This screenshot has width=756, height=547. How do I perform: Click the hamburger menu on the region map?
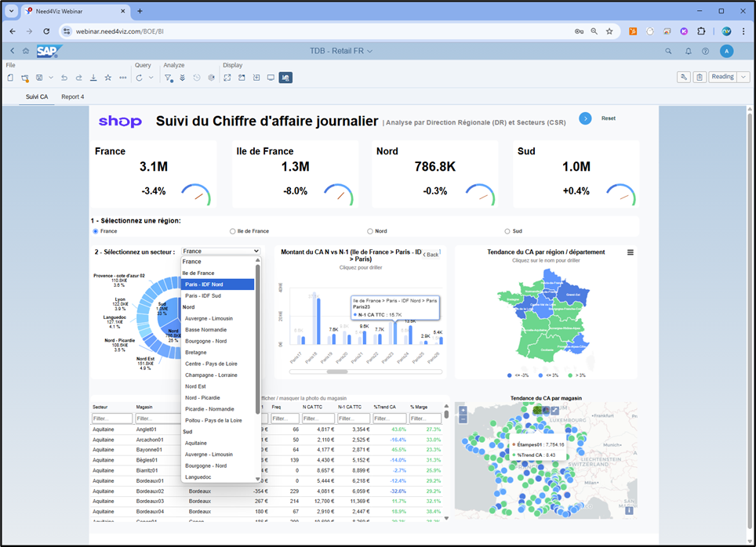point(630,252)
